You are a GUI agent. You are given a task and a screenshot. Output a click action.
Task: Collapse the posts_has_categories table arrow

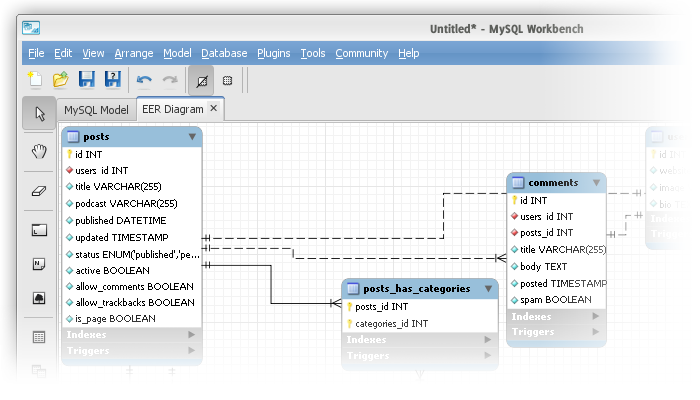[488, 289]
